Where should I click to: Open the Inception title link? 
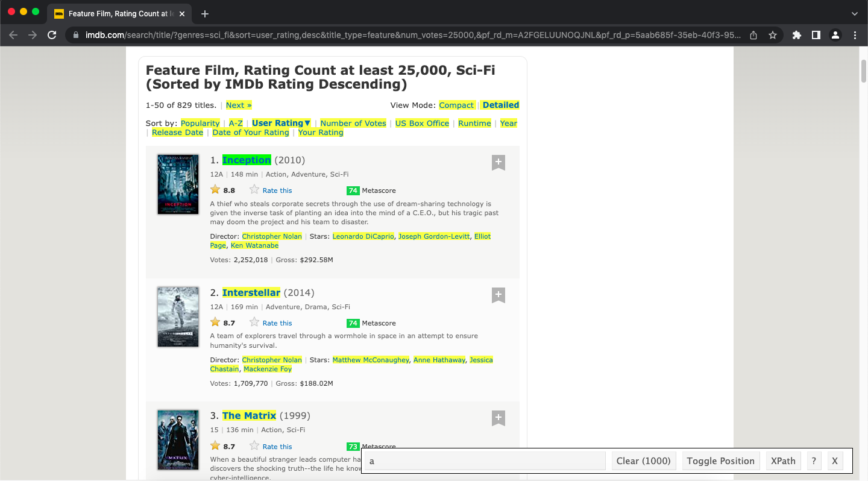tap(247, 160)
